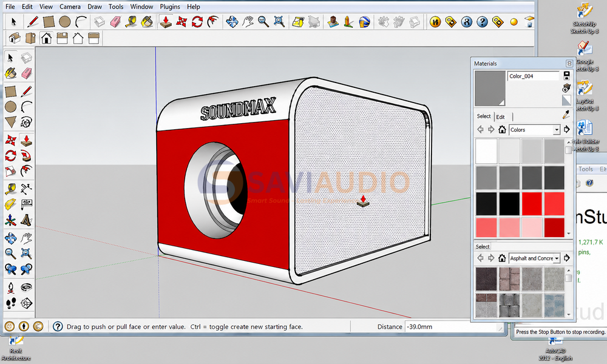Select the Line pencil tool in top toolbar
This screenshot has height=364, width=607.
tap(33, 22)
